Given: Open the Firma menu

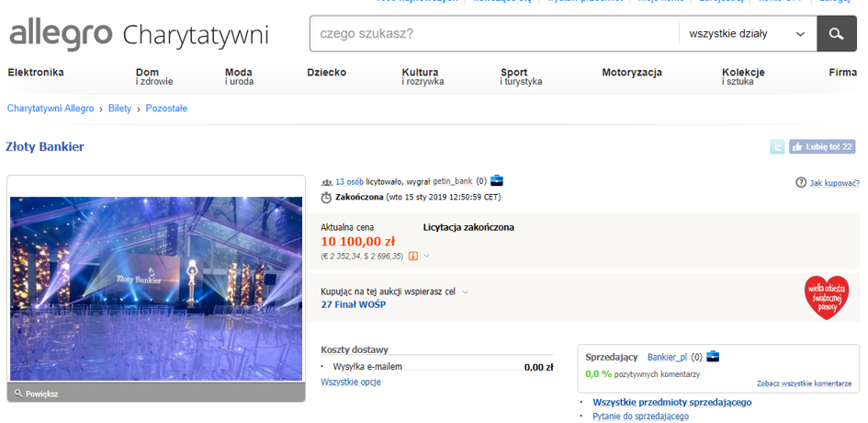Looking at the screenshot, I should tap(842, 73).
